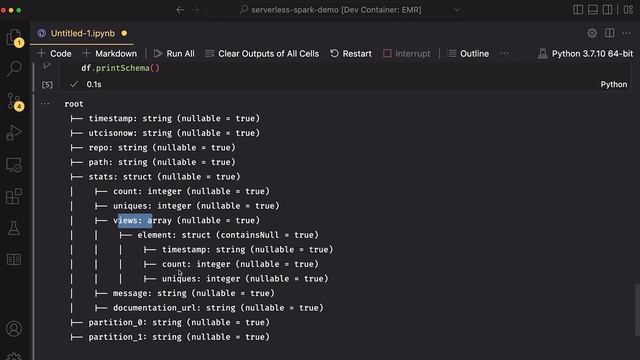The height and width of the screenshot is (360, 640).
Task: Click the 'repo: string' schema line
Action: [153, 147]
